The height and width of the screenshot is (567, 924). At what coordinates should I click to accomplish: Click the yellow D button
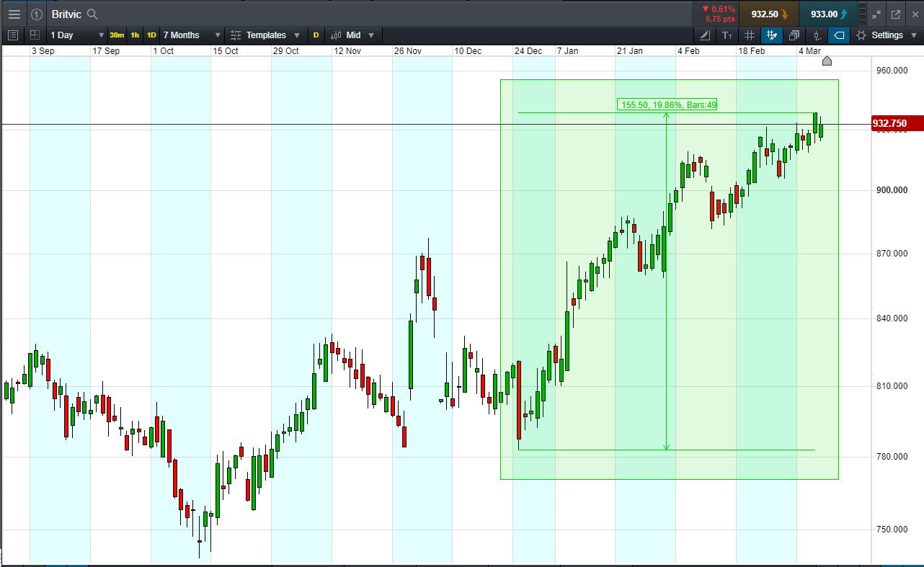pos(316,35)
